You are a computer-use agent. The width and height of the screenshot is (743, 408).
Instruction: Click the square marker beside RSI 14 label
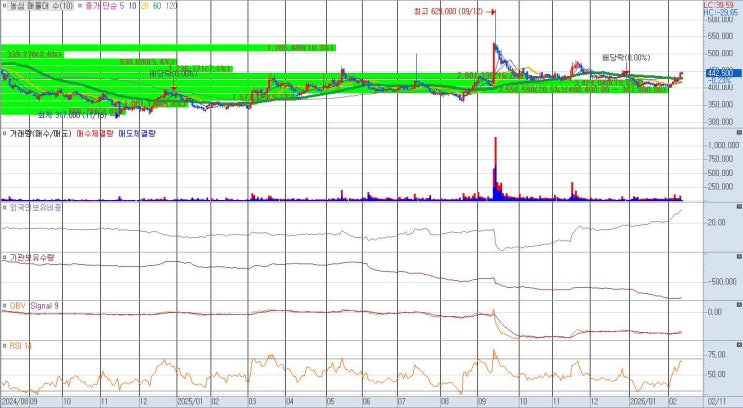click(4, 346)
